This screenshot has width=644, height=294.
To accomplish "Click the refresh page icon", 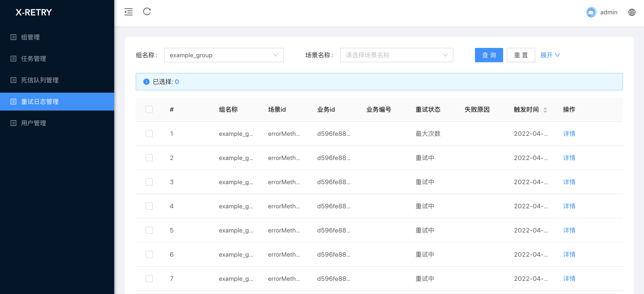I will point(147,12).
